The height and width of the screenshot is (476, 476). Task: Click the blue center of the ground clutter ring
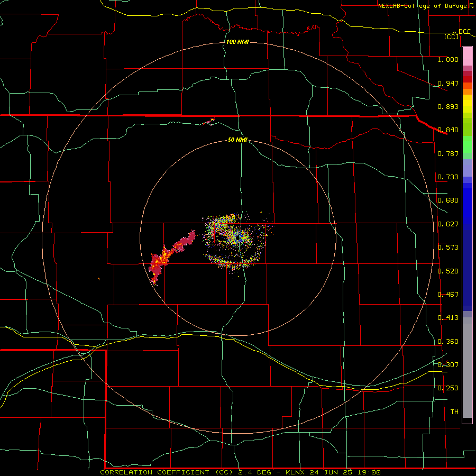pos(240,237)
